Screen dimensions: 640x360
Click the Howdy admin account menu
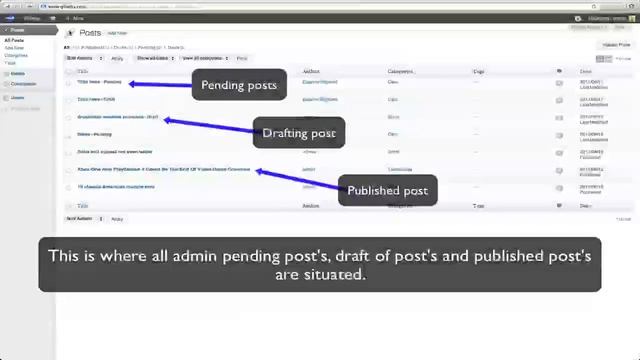click(x=607, y=18)
